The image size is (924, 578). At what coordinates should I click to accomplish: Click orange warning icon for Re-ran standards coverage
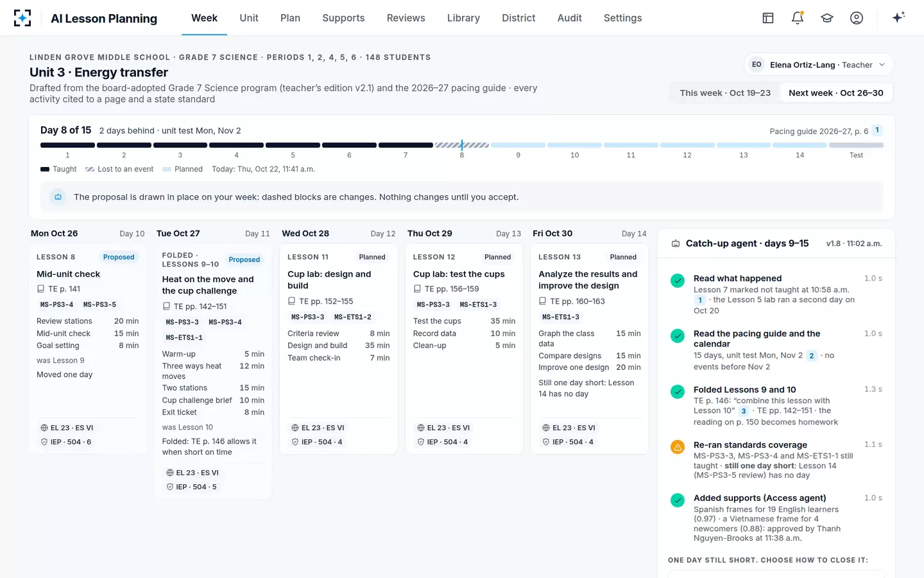coord(677,447)
